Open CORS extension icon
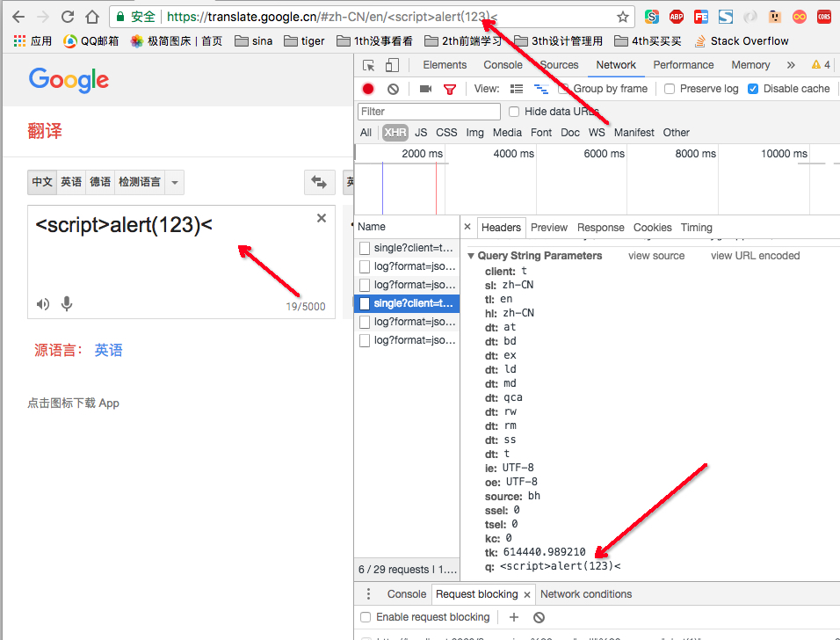This screenshot has width=840, height=640. [824, 18]
